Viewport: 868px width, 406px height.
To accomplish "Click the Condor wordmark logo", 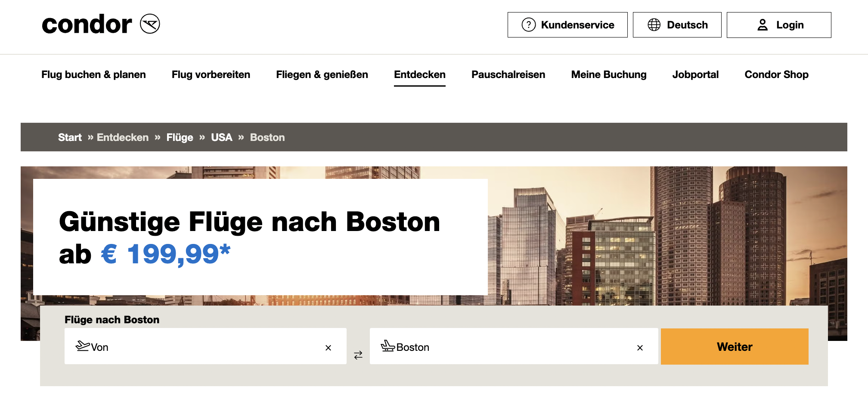I will (x=87, y=24).
